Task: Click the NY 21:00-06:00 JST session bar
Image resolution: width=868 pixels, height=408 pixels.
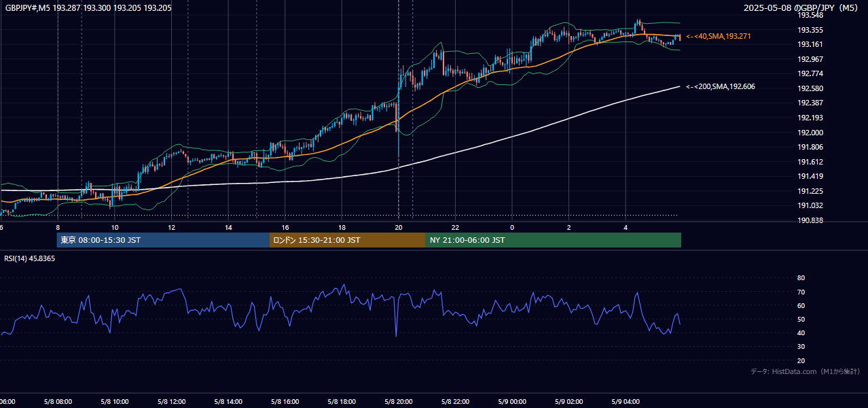Action: pos(554,240)
